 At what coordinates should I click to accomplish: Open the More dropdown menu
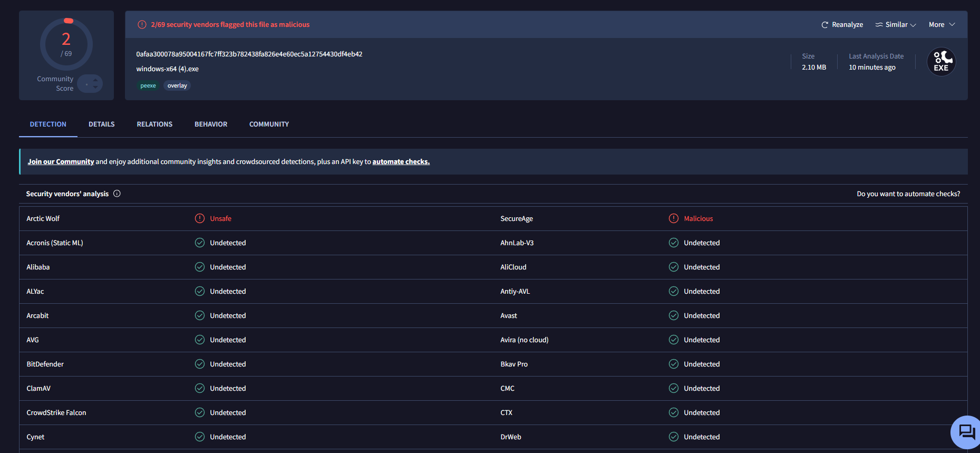(x=942, y=25)
